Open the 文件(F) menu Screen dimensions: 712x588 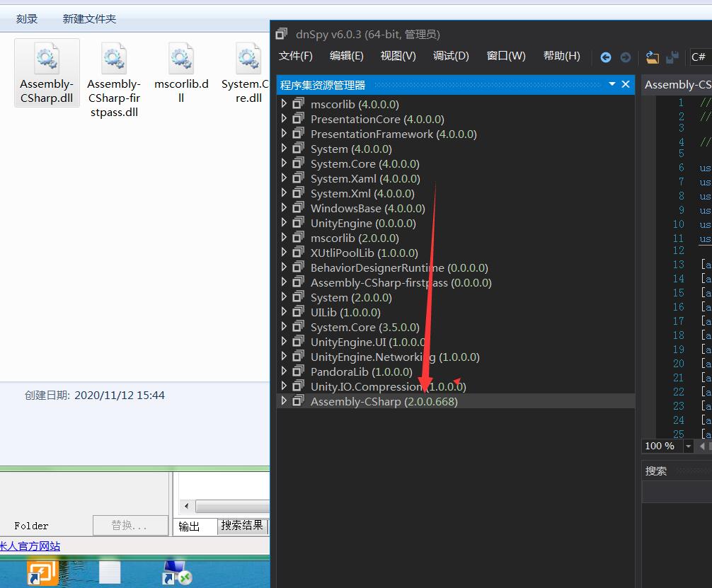[295, 56]
